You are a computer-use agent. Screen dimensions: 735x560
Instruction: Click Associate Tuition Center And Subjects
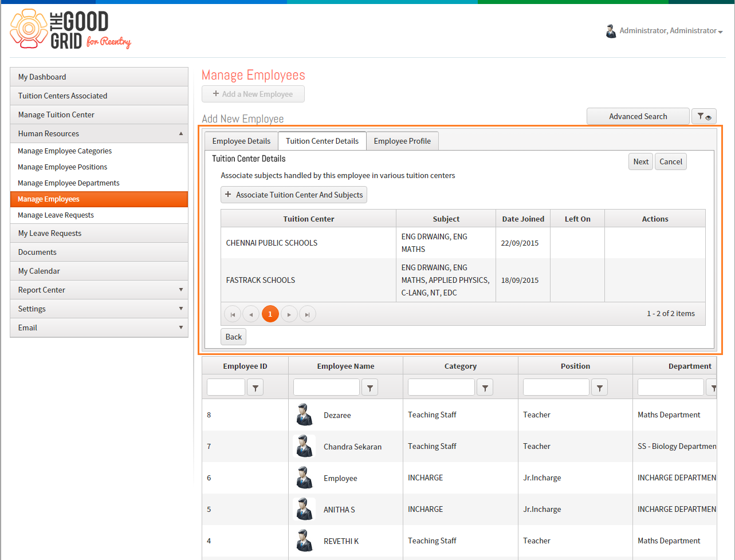tap(294, 195)
